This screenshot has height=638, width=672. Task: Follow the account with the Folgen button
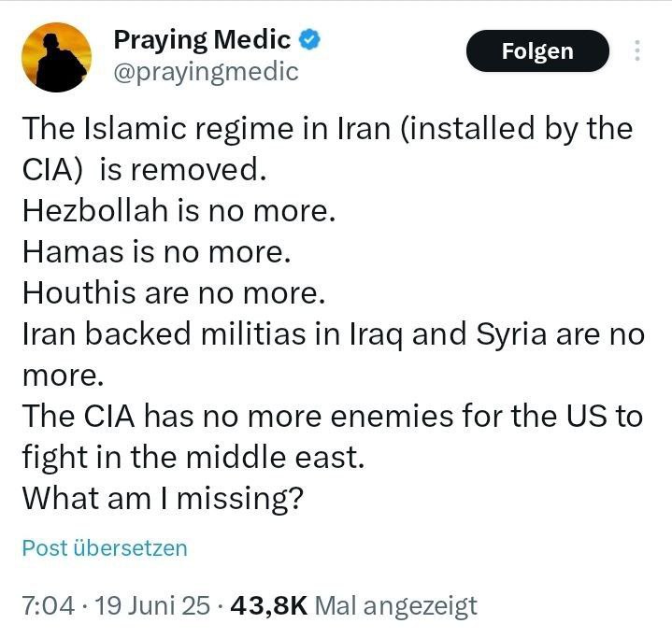[537, 51]
